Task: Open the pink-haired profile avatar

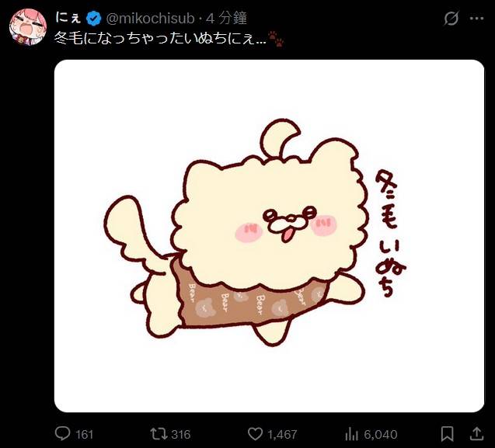Action: point(28,27)
